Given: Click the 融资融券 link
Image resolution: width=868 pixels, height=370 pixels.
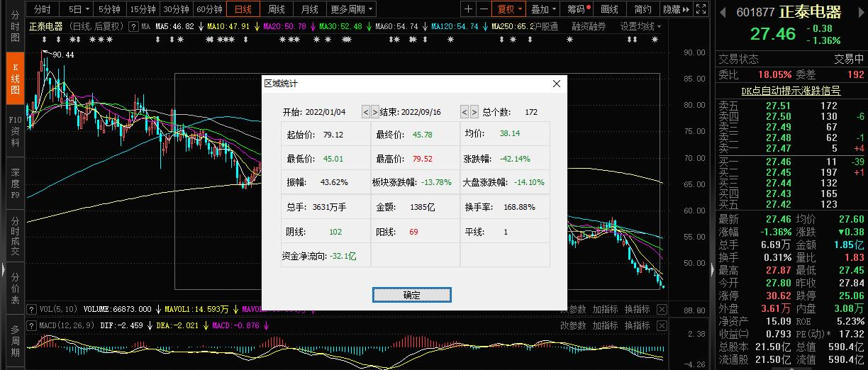Looking at the screenshot, I should pyautogui.click(x=589, y=26).
